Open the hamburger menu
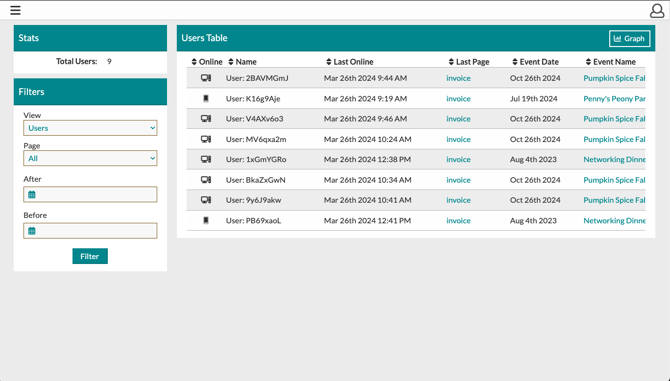 coord(15,10)
